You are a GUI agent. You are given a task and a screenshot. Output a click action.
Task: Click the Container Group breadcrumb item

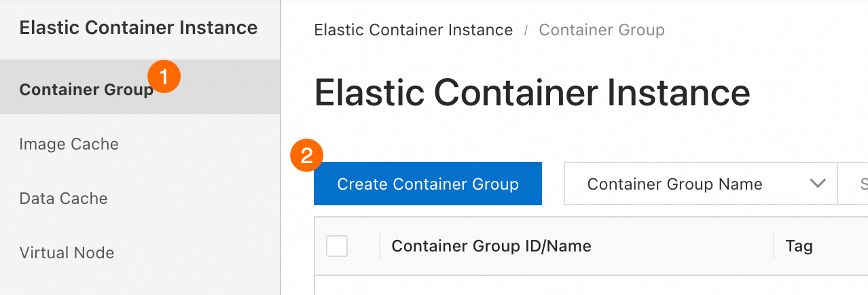tap(601, 30)
